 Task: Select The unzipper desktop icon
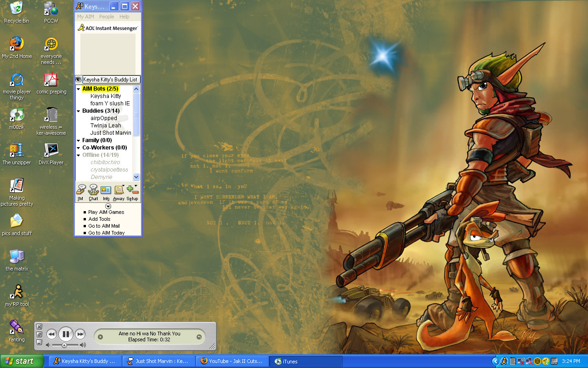(x=17, y=154)
